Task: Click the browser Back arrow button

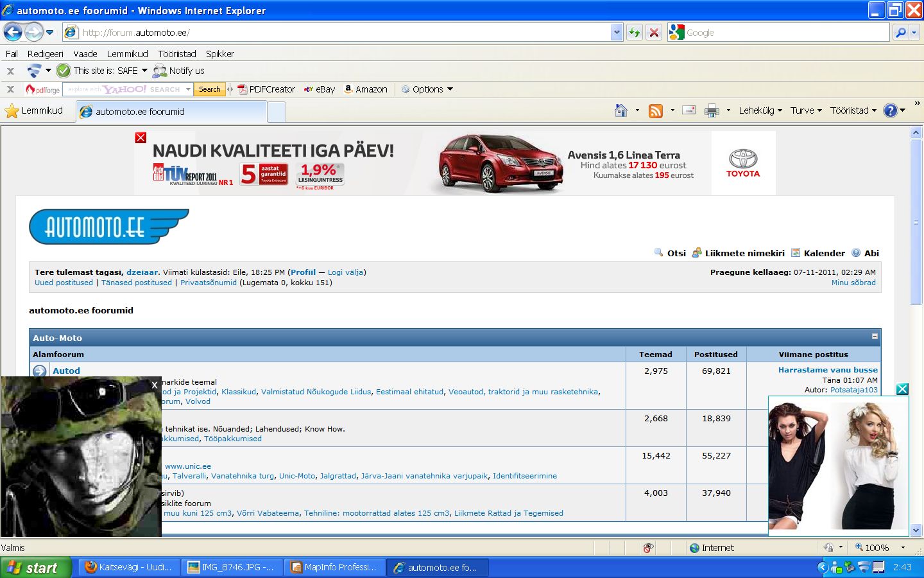Action: (13, 32)
